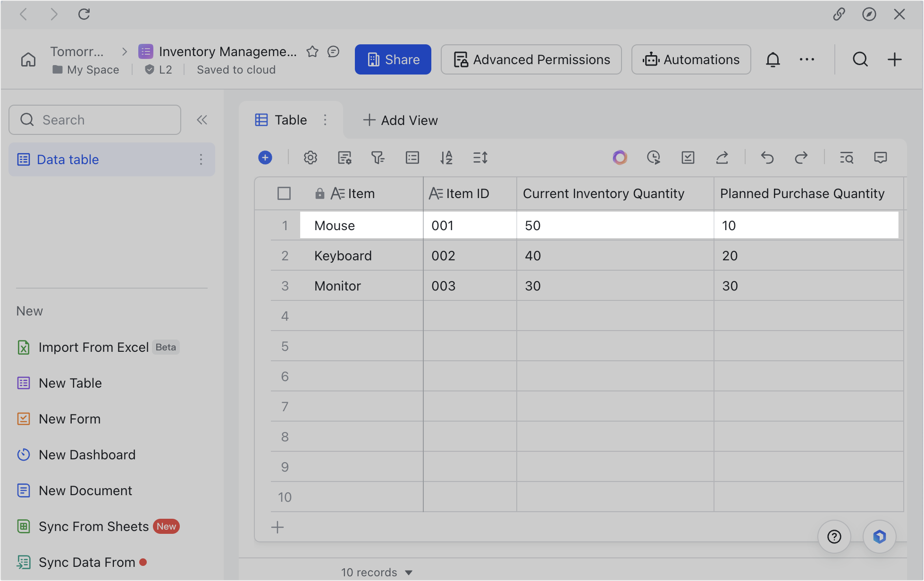Adjust row height via toolbar icon
This screenshot has width=924, height=581.
point(480,158)
